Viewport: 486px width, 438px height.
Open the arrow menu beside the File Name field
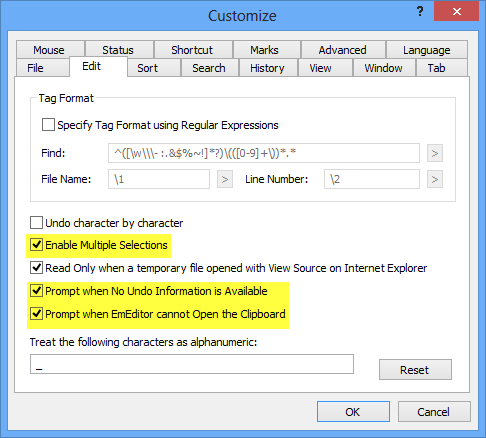tap(225, 179)
